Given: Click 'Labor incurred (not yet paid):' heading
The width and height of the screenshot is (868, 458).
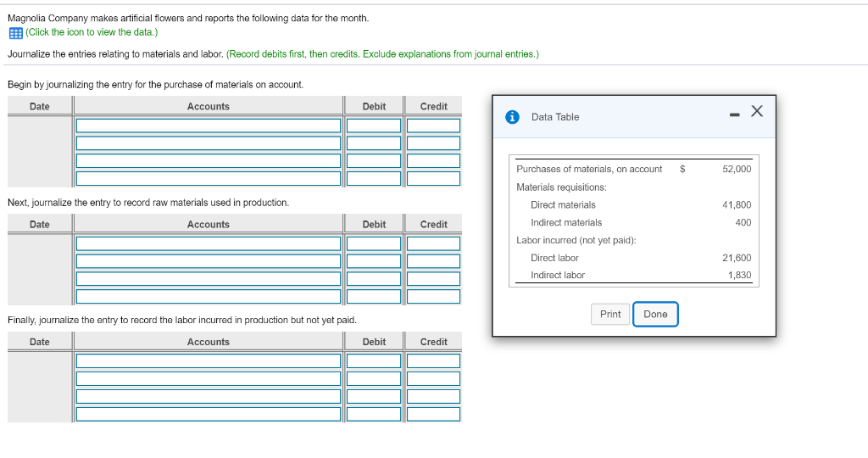Looking at the screenshot, I should 576,240.
